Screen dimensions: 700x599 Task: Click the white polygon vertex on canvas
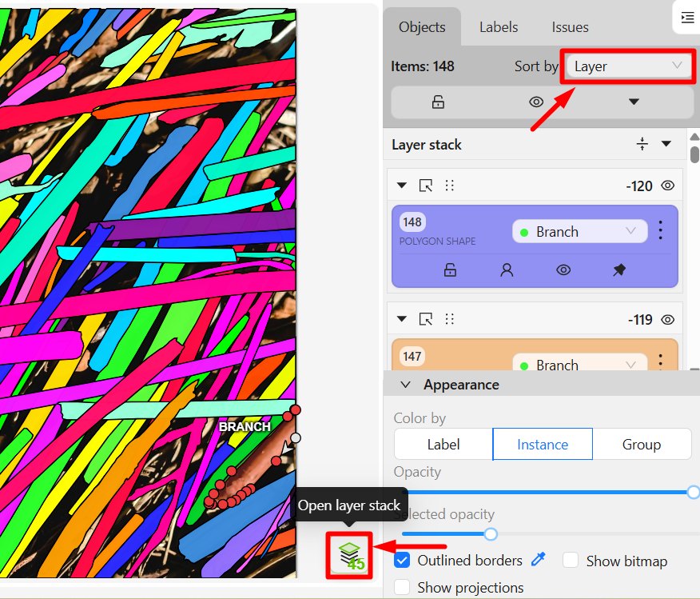[x=295, y=438]
